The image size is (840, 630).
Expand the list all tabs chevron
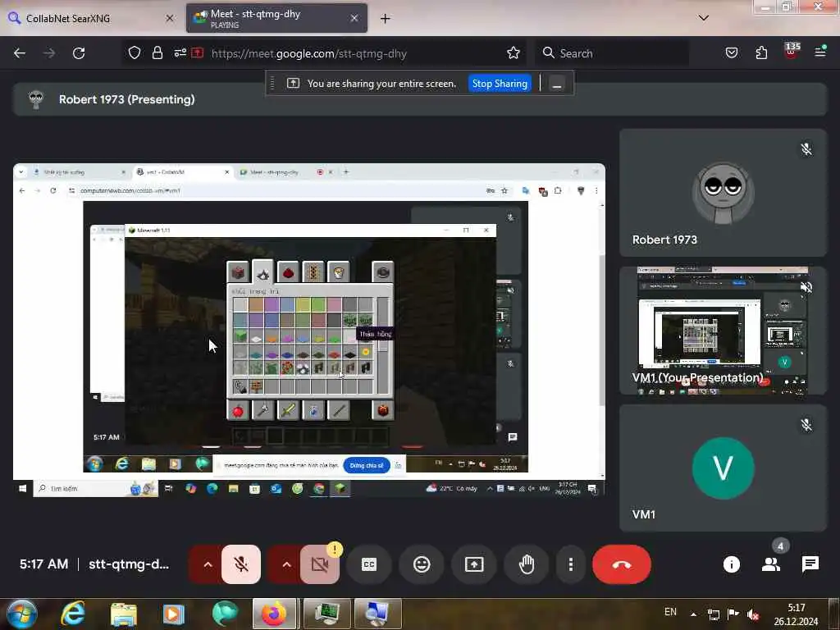[703, 18]
